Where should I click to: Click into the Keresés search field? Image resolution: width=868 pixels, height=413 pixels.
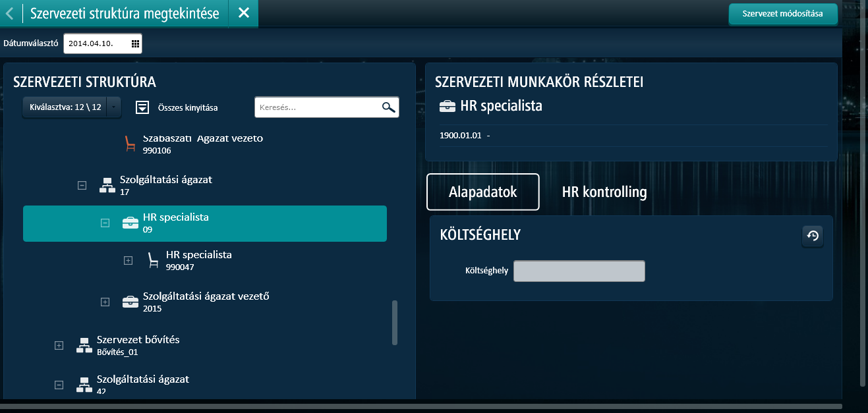tap(316, 108)
